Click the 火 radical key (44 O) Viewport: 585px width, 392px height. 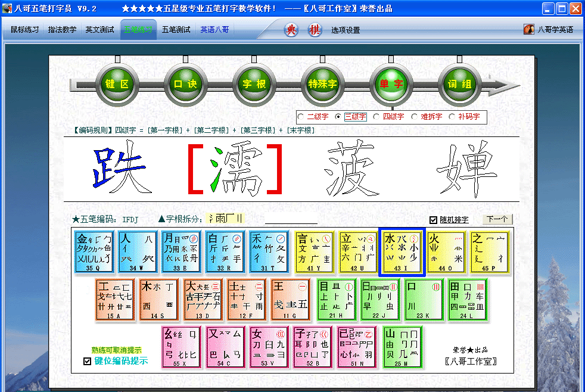click(x=446, y=251)
